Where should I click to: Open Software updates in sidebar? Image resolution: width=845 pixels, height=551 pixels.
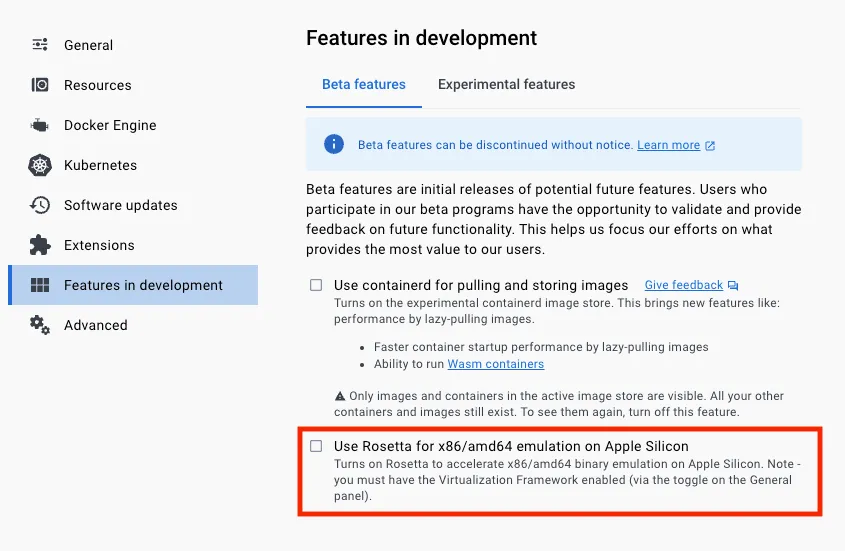133,205
